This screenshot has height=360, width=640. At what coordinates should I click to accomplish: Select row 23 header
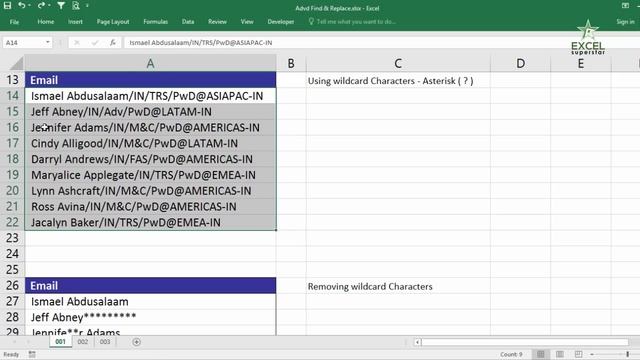pos(12,238)
